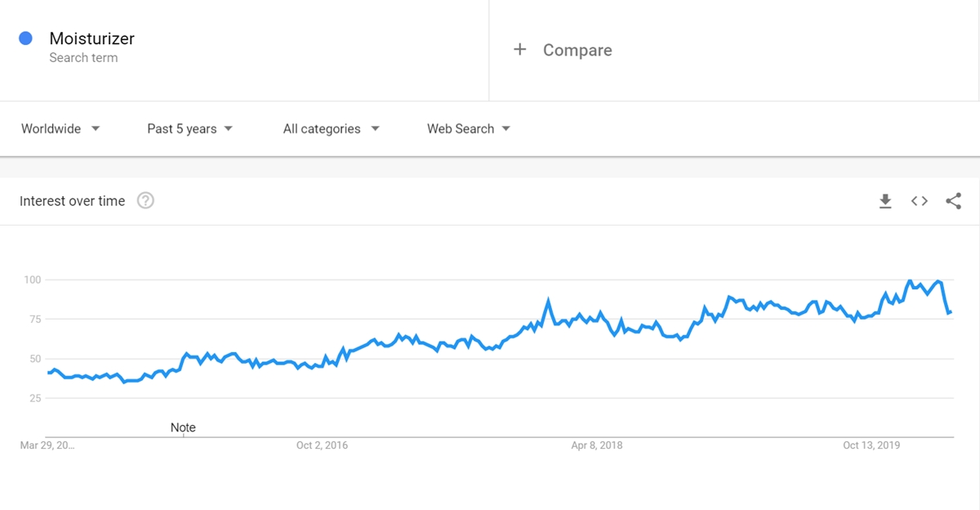
Task: Click the plus icon next to Compare
Action: [519, 50]
